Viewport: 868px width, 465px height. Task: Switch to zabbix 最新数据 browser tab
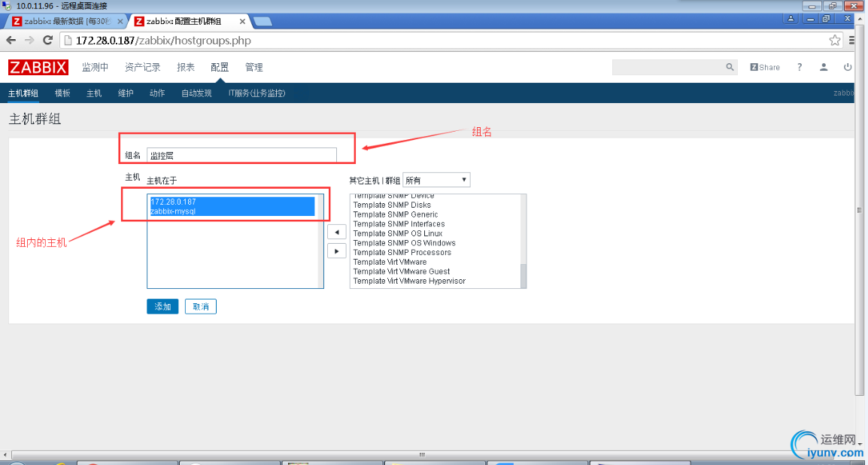[x=66, y=22]
